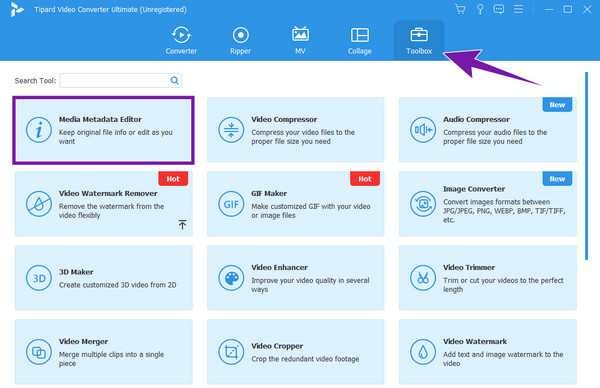The height and width of the screenshot is (388, 600).
Task: Focus the Search Tool input field
Action: (x=121, y=80)
